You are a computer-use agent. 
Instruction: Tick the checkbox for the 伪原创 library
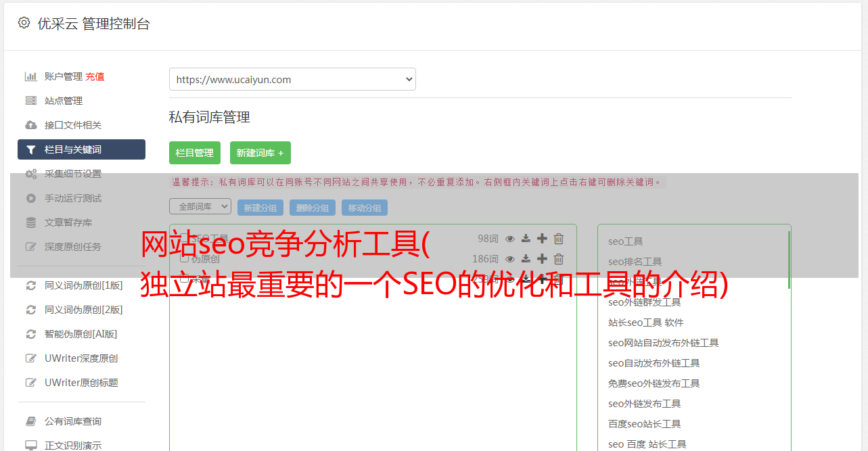point(184,258)
